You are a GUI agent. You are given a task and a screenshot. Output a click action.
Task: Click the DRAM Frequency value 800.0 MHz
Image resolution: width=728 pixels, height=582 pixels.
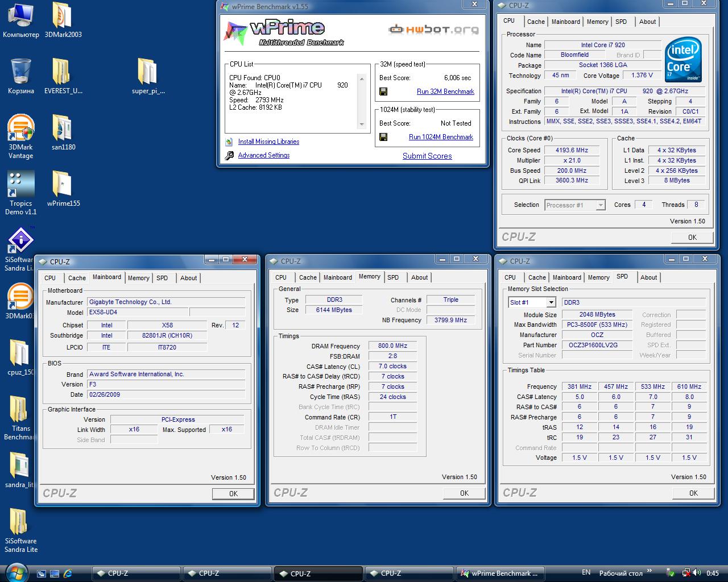coord(392,346)
